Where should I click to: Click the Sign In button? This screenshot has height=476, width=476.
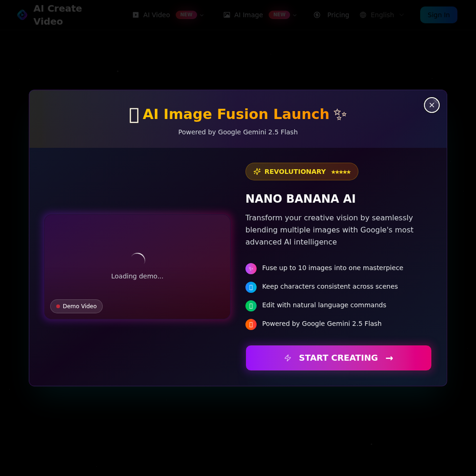point(438,15)
